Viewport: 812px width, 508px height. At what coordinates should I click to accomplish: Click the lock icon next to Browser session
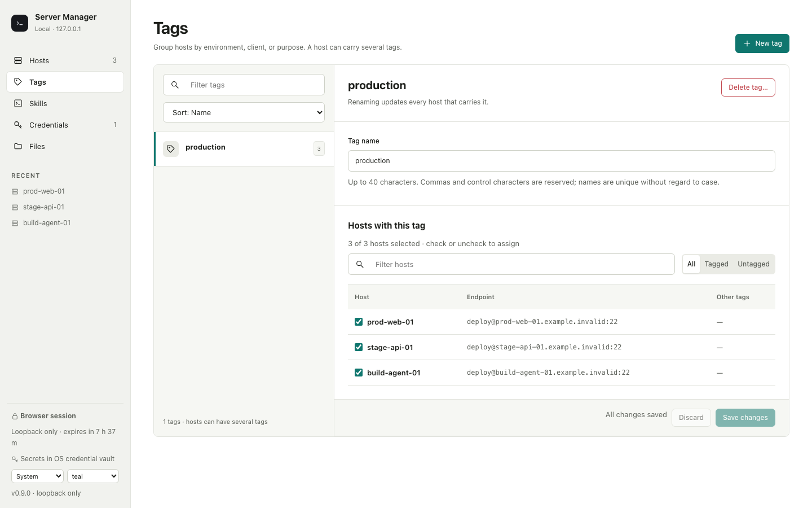pyautogui.click(x=15, y=417)
